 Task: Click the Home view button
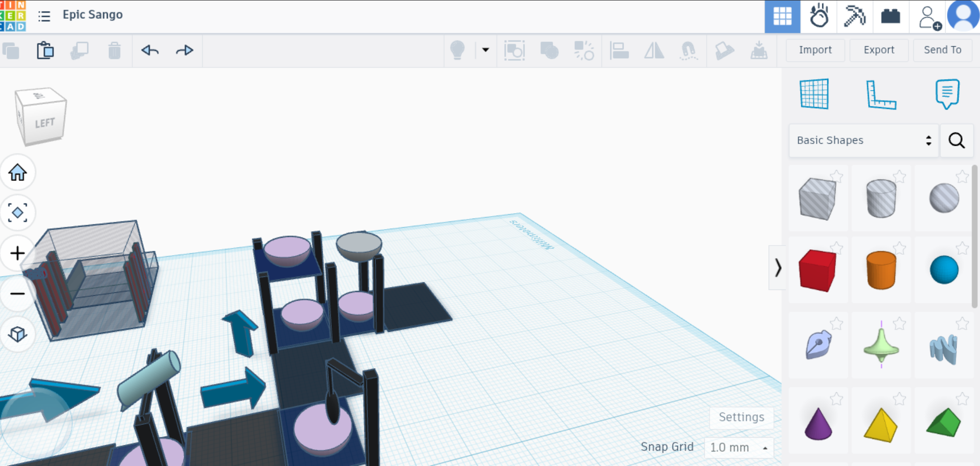click(17, 172)
